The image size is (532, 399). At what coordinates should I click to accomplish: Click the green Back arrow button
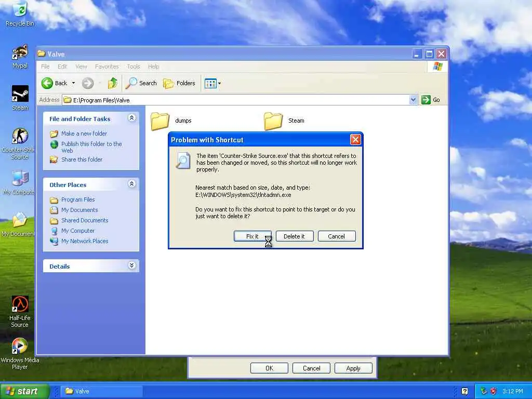[x=47, y=83]
